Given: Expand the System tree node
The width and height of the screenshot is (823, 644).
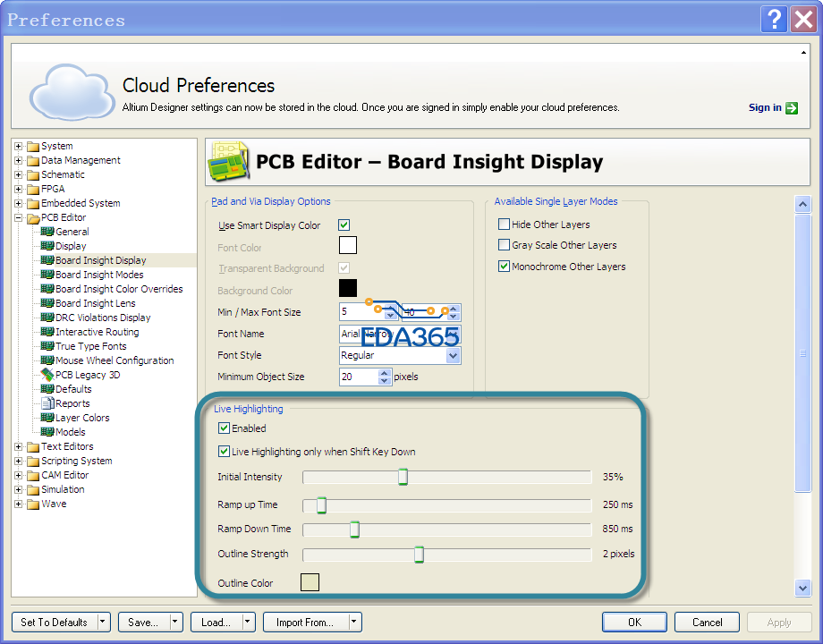Looking at the screenshot, I should tap(19, 146).
